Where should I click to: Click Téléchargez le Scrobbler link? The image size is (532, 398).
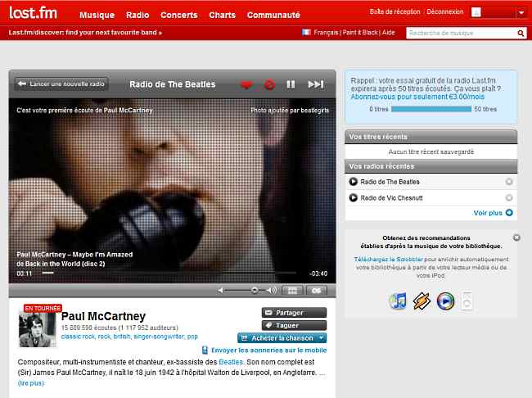[389, 259]
